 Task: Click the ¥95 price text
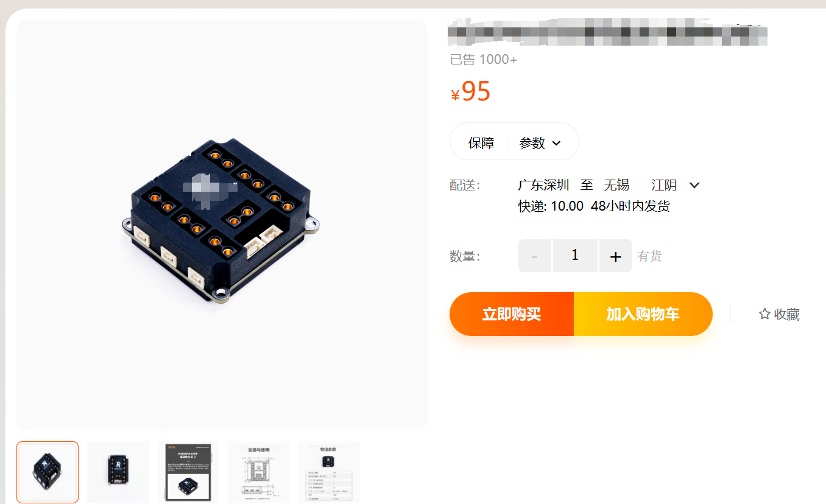coord(470,91)
